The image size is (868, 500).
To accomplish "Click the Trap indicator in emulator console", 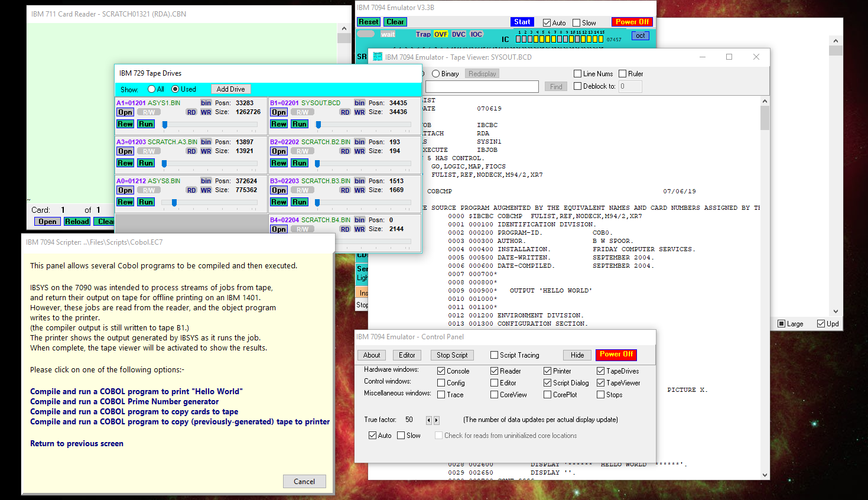I will (423, 34).
